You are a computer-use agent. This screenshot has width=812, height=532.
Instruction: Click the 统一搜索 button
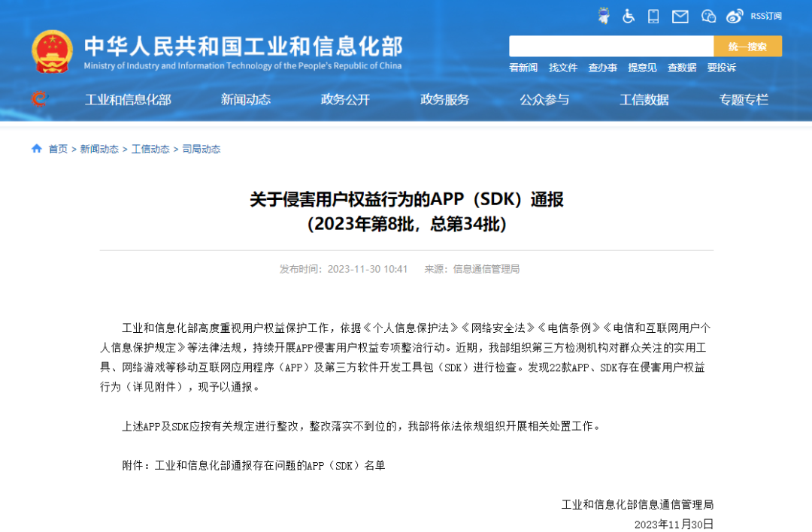747,46
